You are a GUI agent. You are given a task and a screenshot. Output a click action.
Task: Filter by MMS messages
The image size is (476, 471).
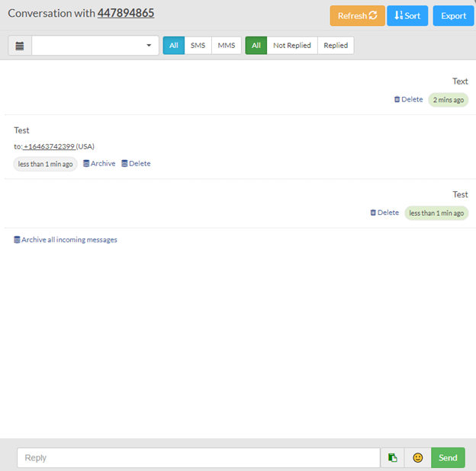(x=227, y=46)
